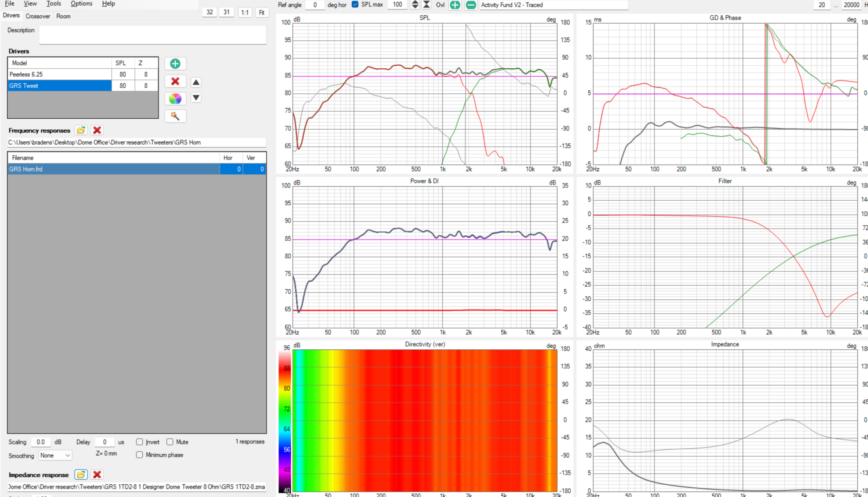Delete the selected driver with the red X

(x=175, y=81)
